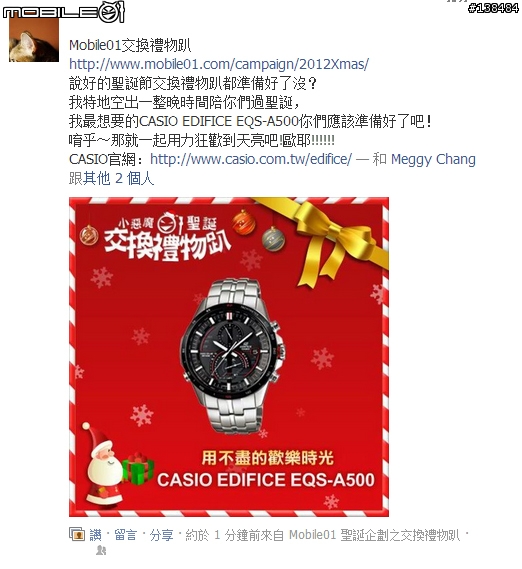Click the green gift box next to Santa
This screenshot has height=569, width=522.
click(x=137, y=469)
